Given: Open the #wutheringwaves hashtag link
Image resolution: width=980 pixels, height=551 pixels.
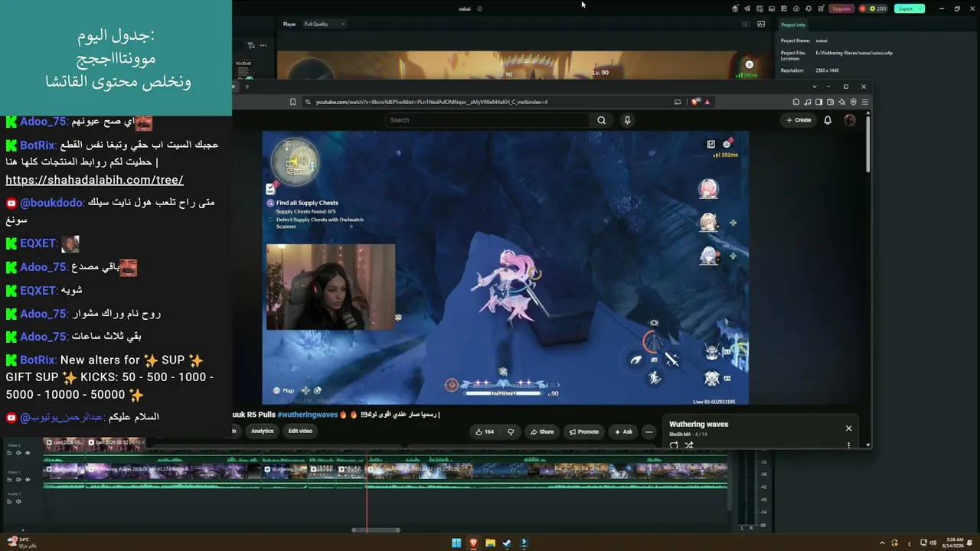Looking at the screenshot, I should (x=307, y=415).
